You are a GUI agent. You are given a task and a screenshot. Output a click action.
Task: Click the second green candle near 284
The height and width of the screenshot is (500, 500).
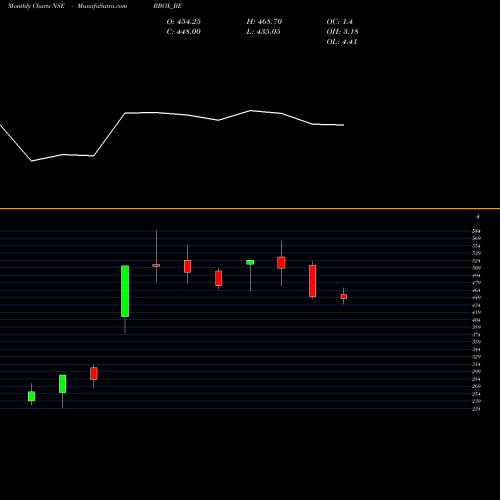(62, 384)
